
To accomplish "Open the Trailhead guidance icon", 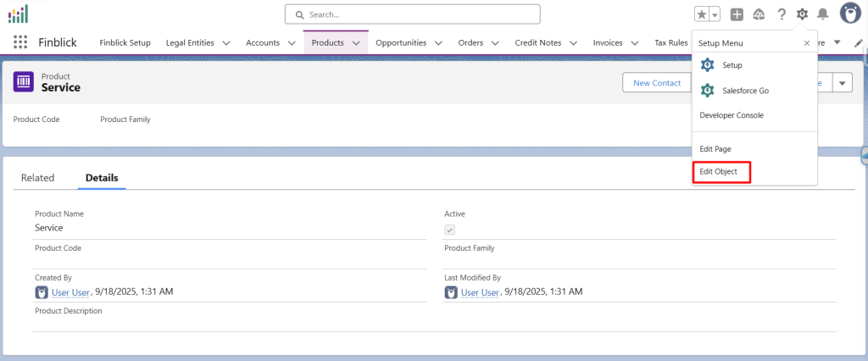I will 759,14.
